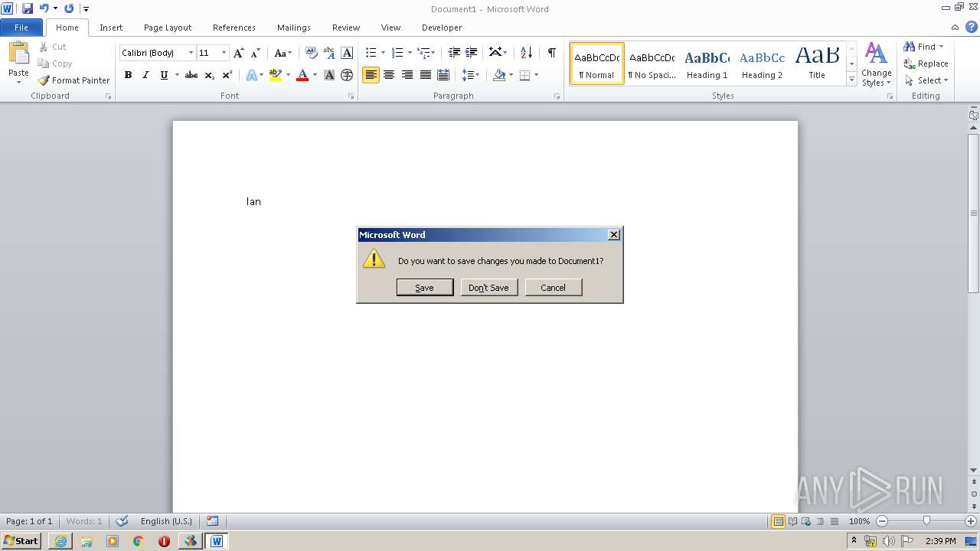Viewport: 980px width, 551px height.
Task: Open the font size dropdown
Action: tap(224, 53)
